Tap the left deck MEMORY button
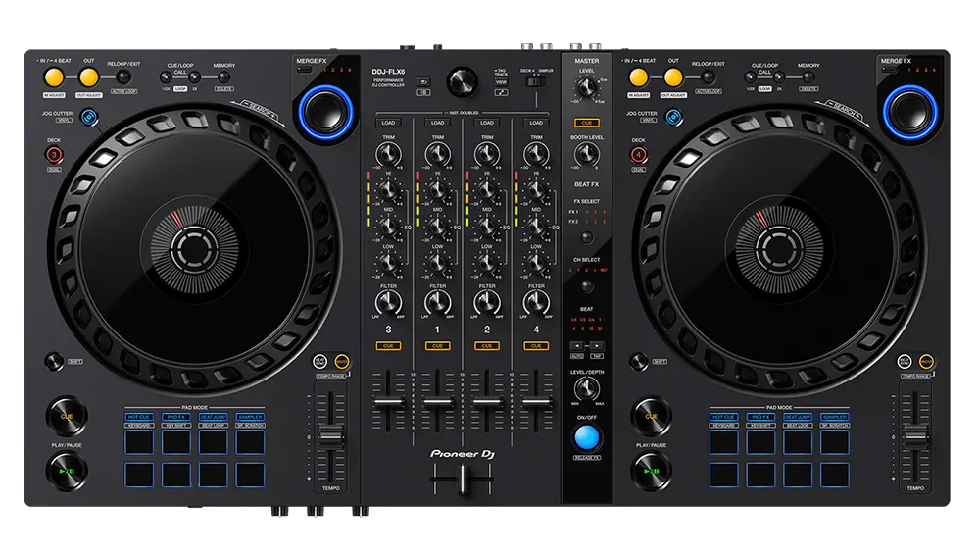 tap(223, 77)
